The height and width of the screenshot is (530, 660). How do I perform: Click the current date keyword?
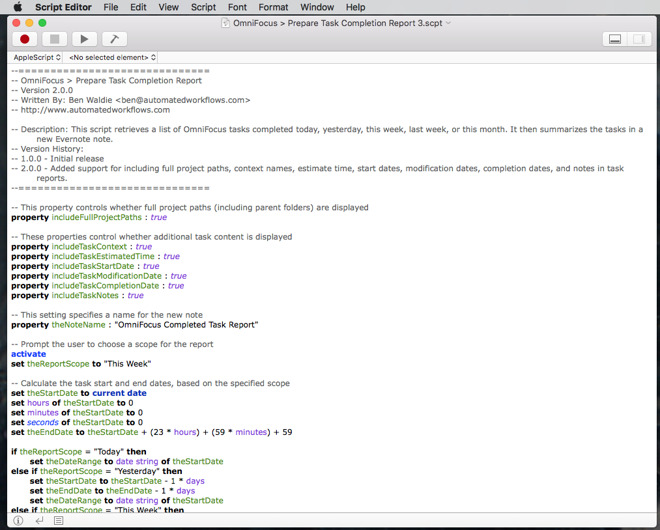[x=120, y=393]
